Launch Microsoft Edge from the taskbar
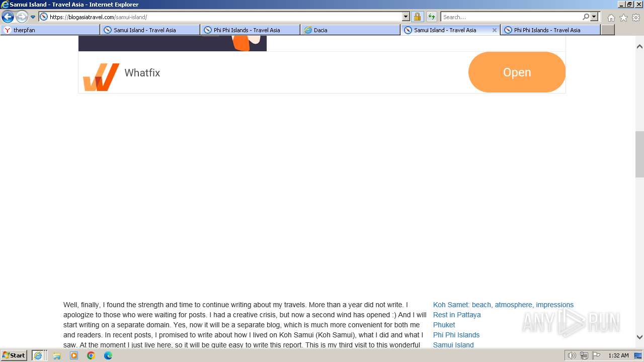Viewport: 644px width, 362px height. tap(108, 355)
